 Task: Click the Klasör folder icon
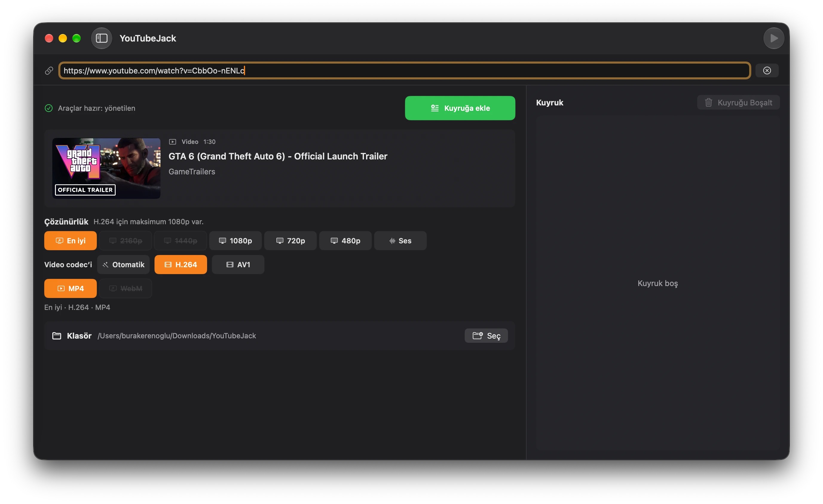point(57,336)
